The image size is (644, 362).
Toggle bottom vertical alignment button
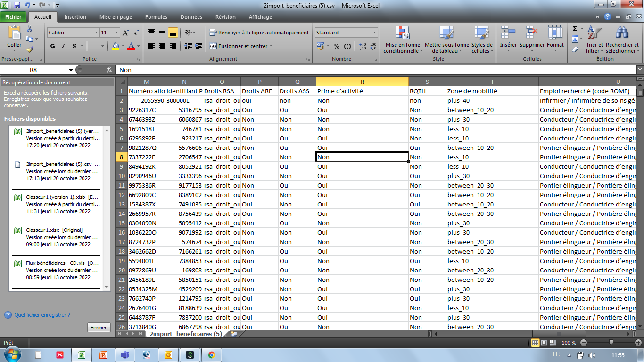[173, 33]
